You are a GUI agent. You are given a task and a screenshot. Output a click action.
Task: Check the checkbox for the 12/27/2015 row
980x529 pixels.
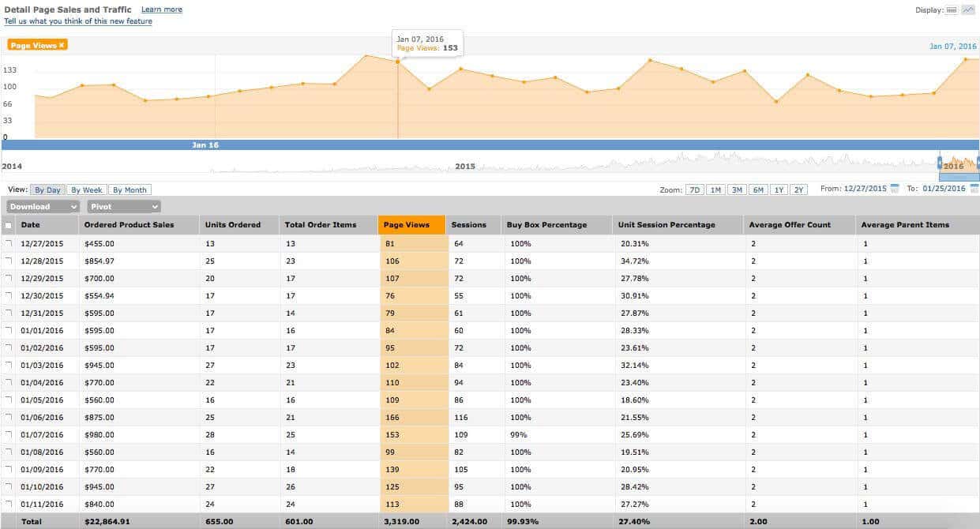tap(9, 243)
